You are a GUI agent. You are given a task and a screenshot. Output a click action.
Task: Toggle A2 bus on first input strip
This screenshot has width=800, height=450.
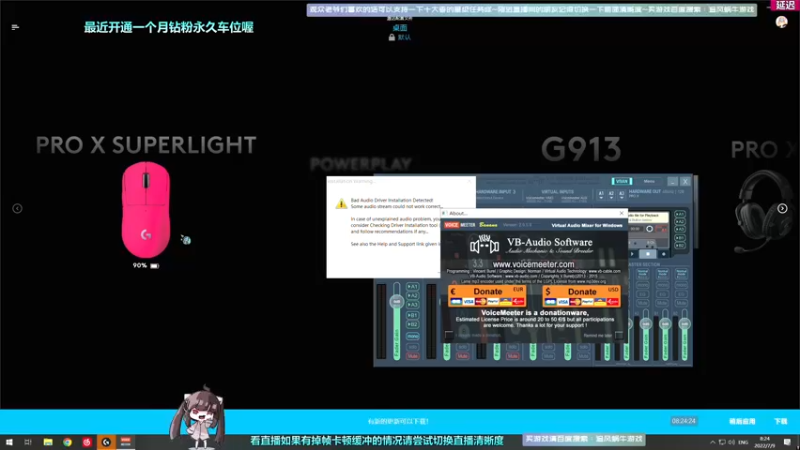point(412,295)
